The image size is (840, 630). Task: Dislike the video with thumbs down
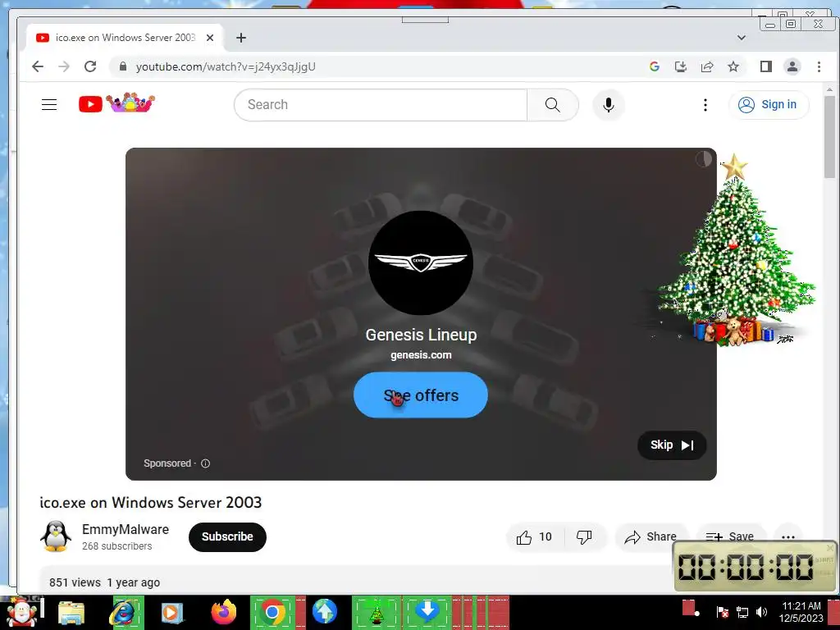584,536
